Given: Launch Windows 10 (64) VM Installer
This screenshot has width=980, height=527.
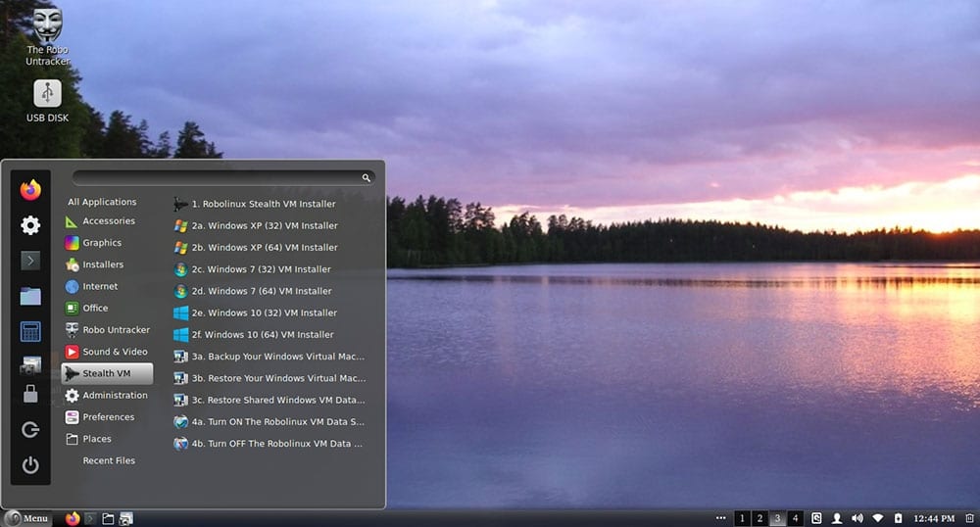Looking at the screenshot, I should (x=263, y=335).
